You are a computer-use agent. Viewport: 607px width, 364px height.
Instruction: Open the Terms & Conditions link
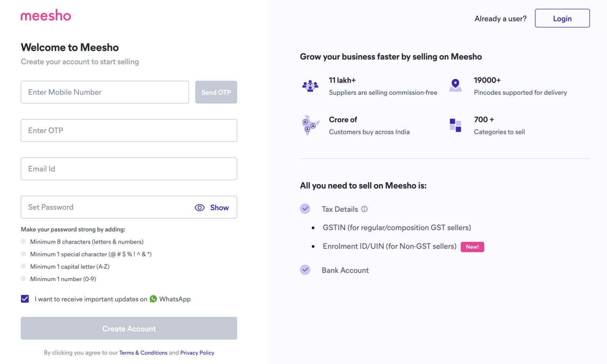[143, 353]
